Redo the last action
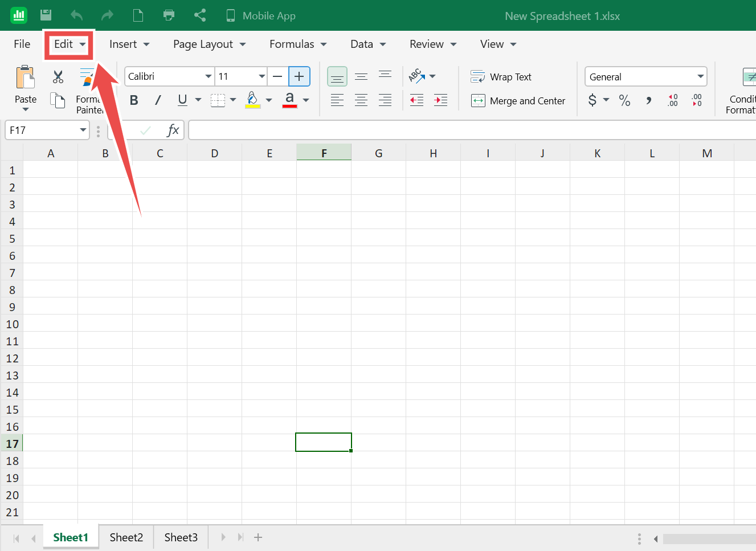The height and width of the screenshot is (551, 756). [107, 15]
